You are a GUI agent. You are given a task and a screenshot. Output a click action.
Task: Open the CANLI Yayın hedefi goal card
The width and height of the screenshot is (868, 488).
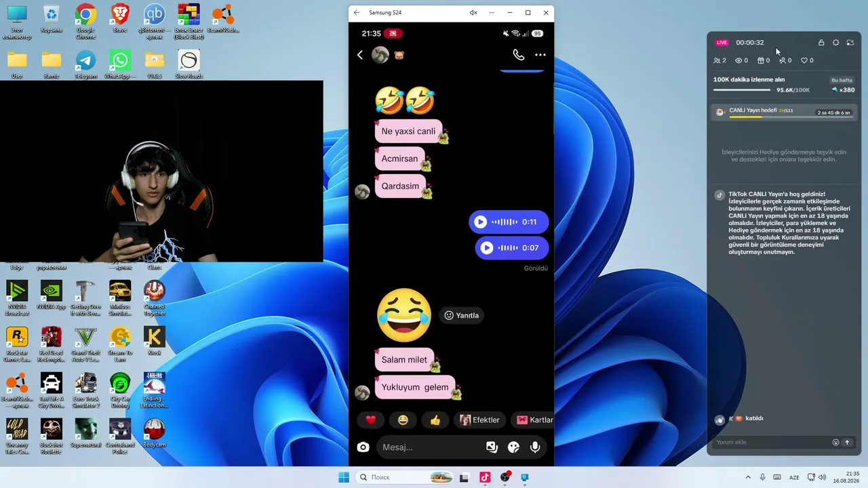tap(783, 113)
